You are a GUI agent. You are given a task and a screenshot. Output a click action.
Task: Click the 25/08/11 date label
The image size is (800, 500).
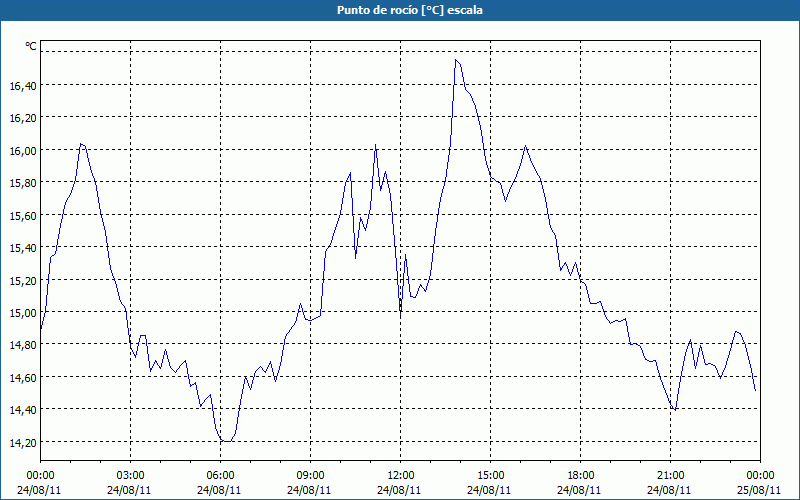(759, 490)
